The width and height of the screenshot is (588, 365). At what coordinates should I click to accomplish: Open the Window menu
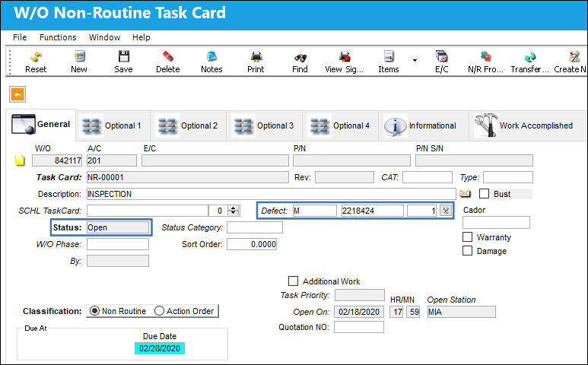104,37
